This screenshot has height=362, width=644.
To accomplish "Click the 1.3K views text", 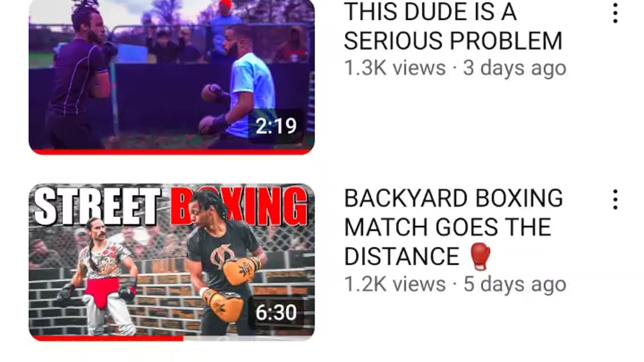I will pyautogui.click(x=395, y=68).
